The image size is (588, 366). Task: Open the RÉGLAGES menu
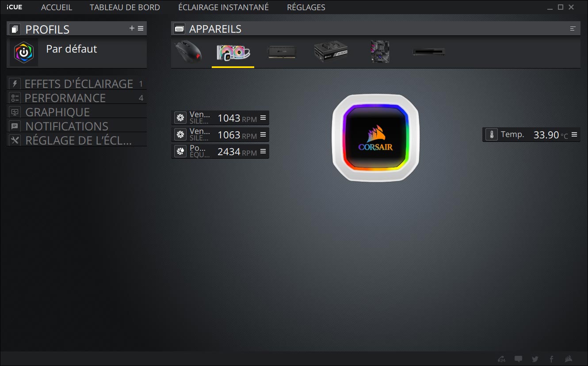(x=306, y=8)
